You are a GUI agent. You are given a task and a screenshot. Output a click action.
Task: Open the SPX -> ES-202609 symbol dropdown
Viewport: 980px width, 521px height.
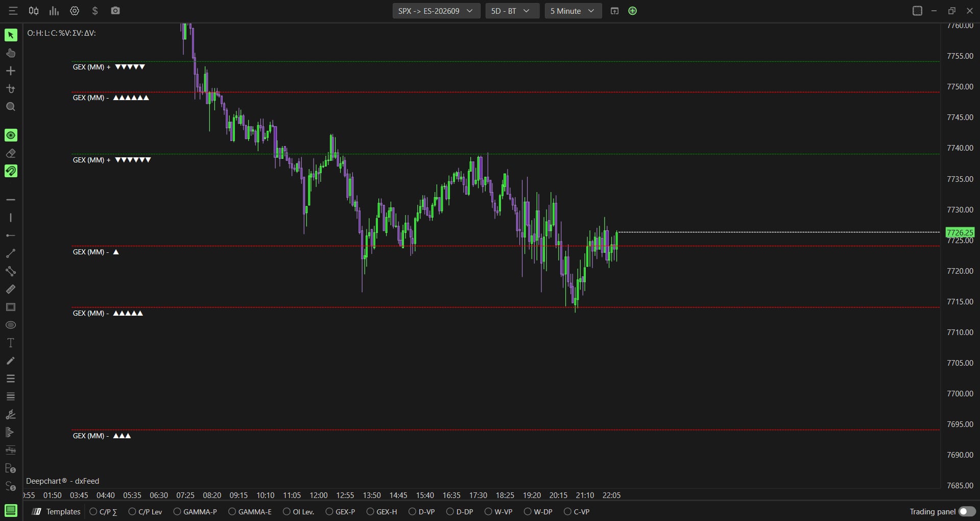point(436,11)
